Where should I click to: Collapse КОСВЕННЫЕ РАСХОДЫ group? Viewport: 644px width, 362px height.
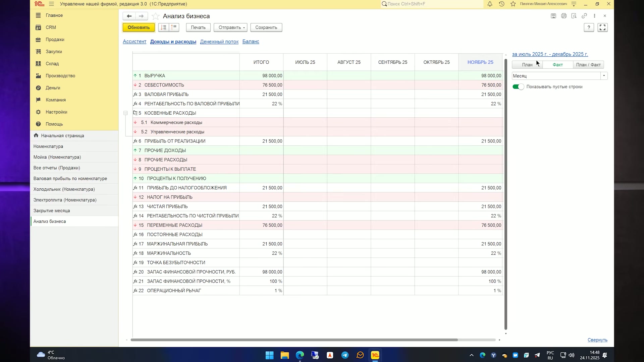tap(125, 113)
